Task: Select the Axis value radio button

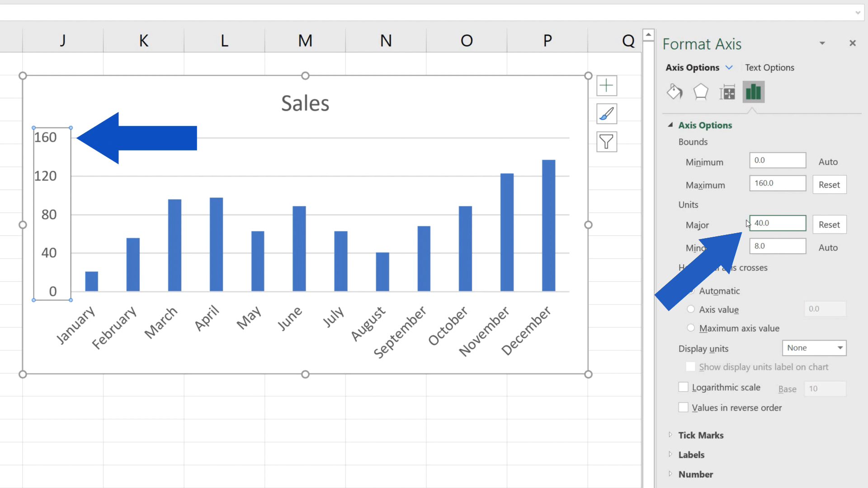Action: coord(691,309)
